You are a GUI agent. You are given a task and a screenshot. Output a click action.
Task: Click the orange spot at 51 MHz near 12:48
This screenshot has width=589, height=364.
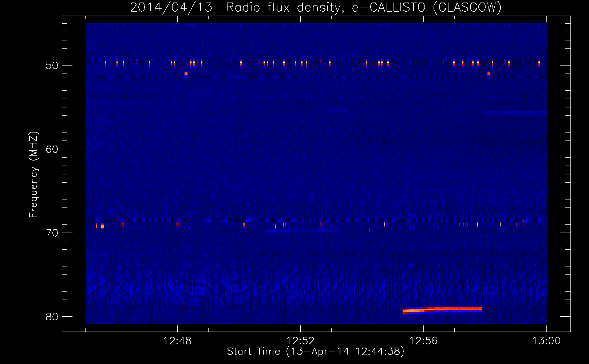pos(186,74)
